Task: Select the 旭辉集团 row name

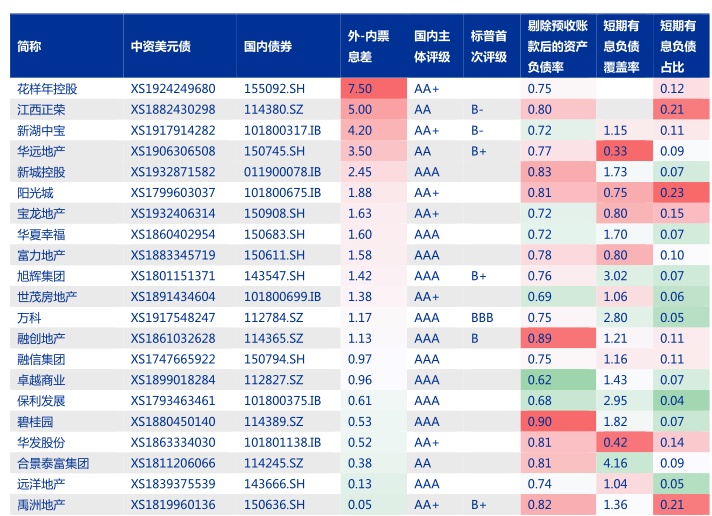Action: (41, 276)
